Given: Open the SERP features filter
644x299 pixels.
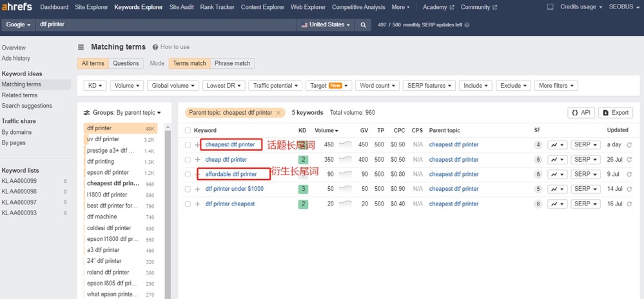Looking at the screenshot, I should 429,86.
